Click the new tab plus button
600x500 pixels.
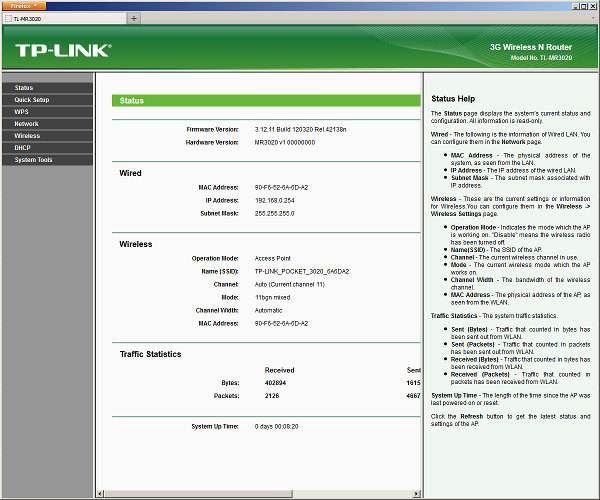[134, 18]
